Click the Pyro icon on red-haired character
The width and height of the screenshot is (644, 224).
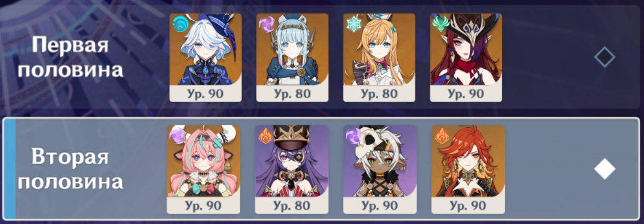pyautogui.click(x=442, y=136)
